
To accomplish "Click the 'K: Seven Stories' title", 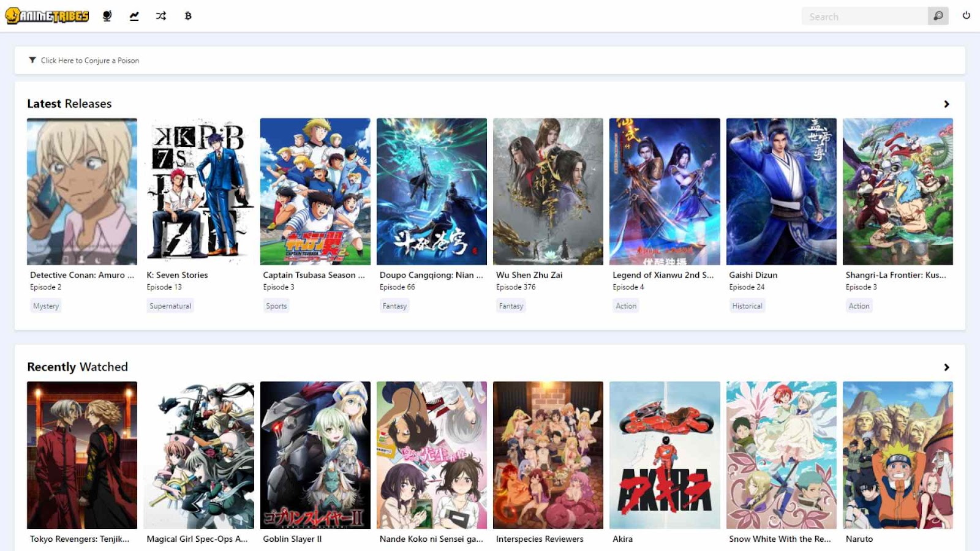I will pos(177,275).
